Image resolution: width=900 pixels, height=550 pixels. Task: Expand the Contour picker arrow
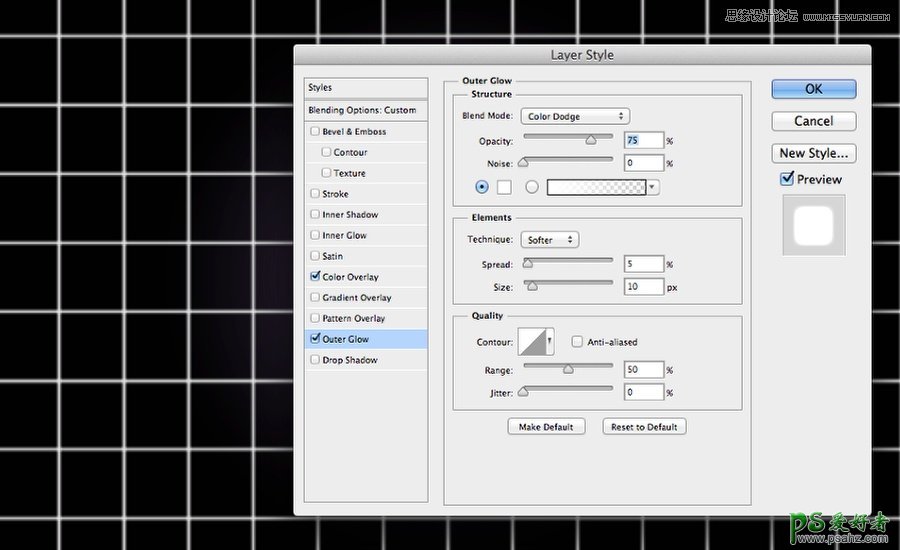pyautogui.click(x=549, y=342)
